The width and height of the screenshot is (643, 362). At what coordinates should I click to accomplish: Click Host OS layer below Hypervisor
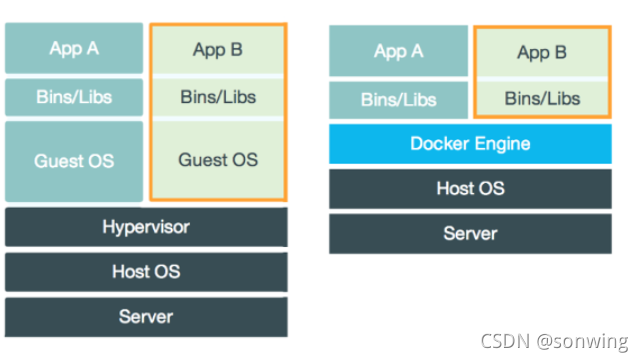tap(146, 272)
